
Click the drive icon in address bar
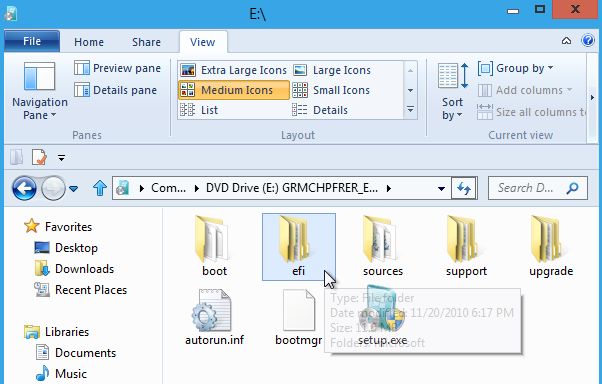point(122,188)
